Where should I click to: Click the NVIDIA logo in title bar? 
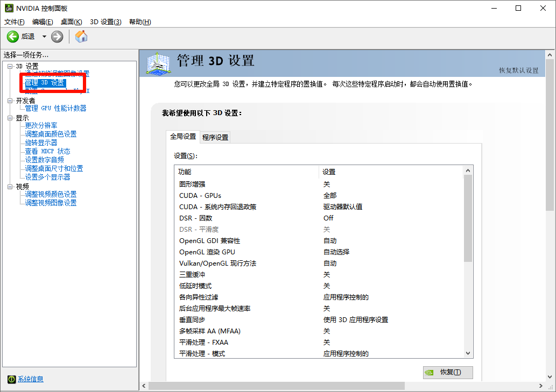click(9, 8)
